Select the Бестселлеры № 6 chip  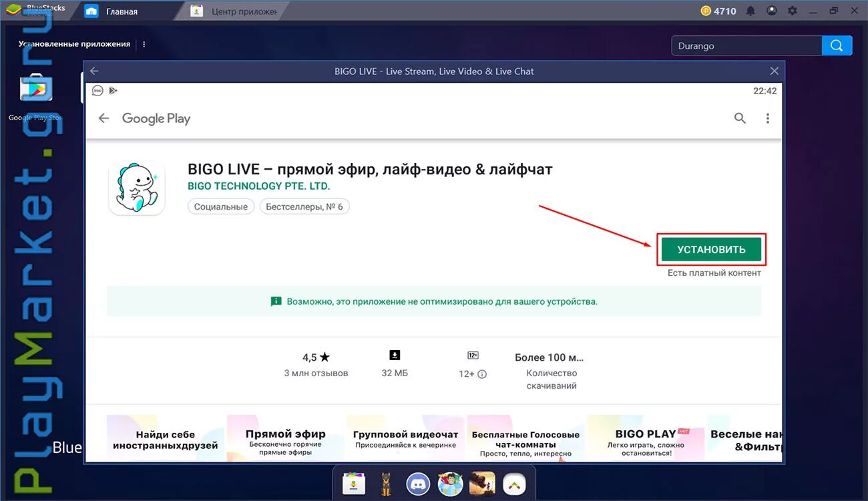click(304, 206)
